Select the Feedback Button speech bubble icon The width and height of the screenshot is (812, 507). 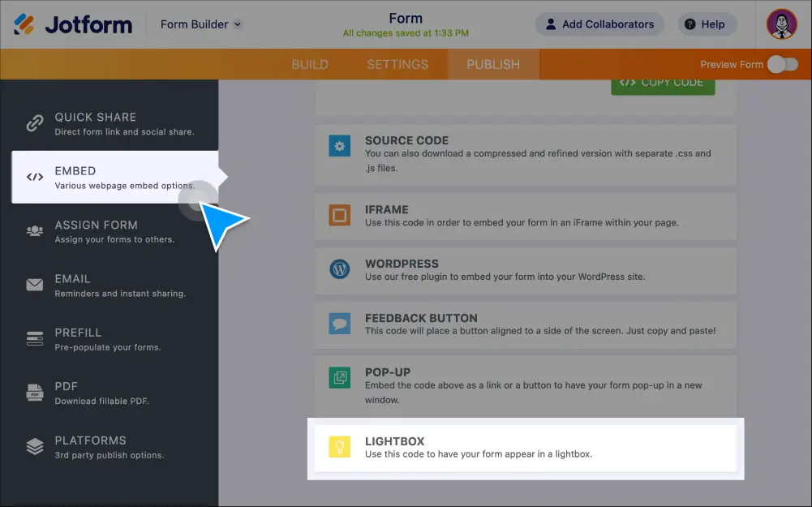342,324
